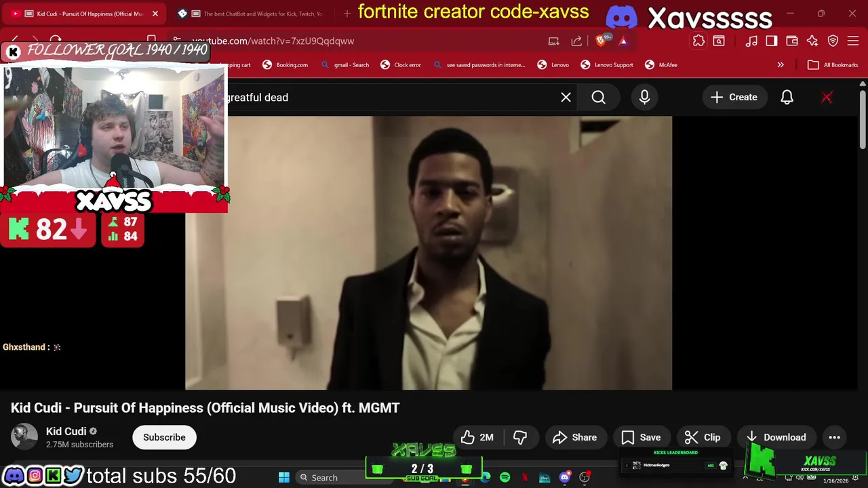This screenshot has height=488, width=868.
Task: Open the Windows Start menu
Action: [284, 478]
